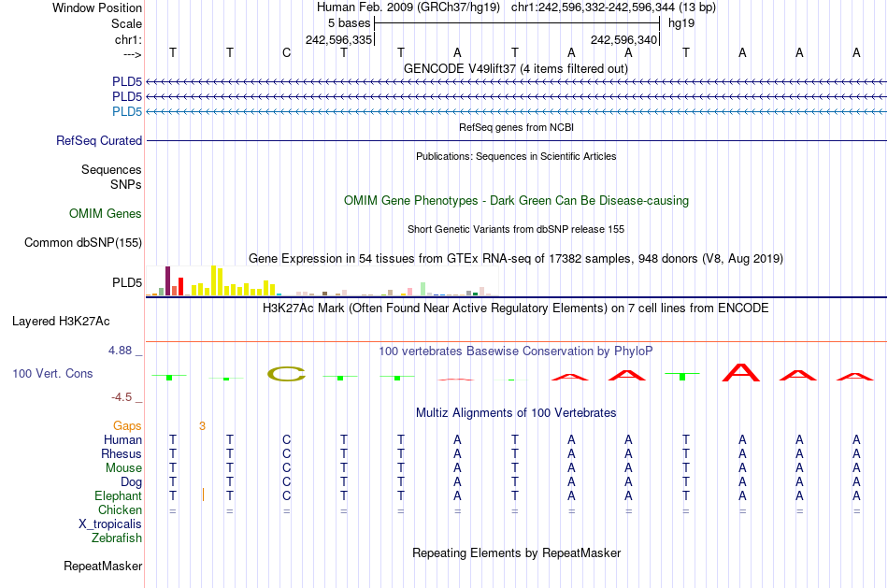Image resolution: width=888 pixels, height=588 pixels.
Task: Click the SNPs subtrack label
Action: [126, 184]
